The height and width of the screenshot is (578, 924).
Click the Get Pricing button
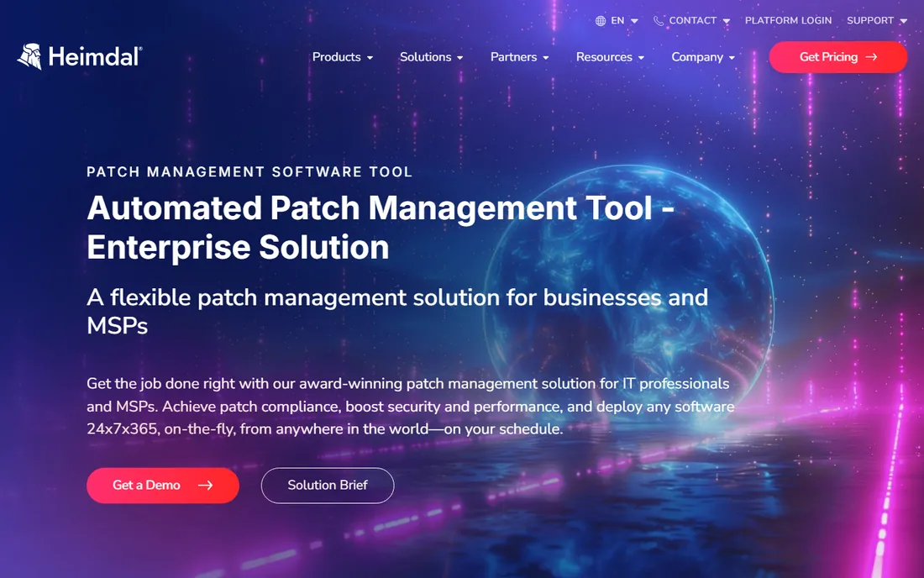(838, 57)
